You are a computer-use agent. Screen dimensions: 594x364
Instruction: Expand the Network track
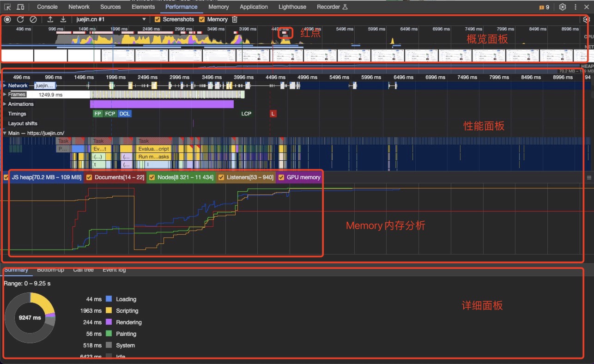click(x=5, y=85)
